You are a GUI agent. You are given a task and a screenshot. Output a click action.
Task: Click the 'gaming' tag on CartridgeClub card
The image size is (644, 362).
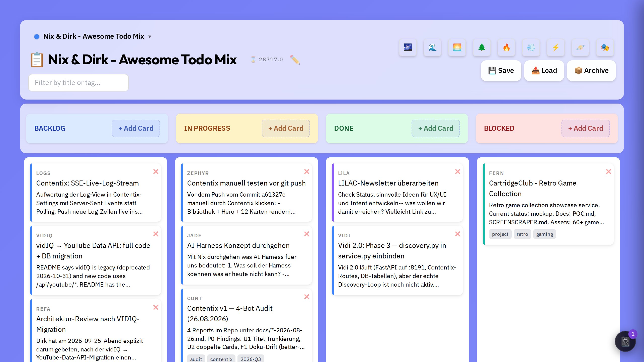coord(545,234)
